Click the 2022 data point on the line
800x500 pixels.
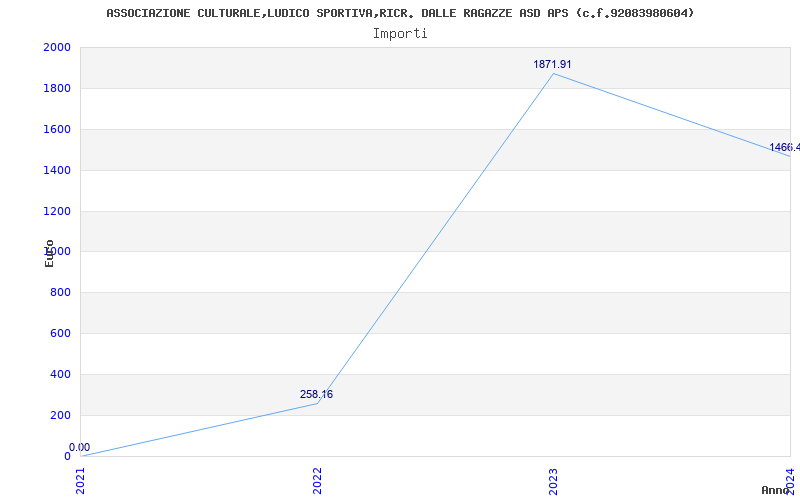tap(317, 404)
